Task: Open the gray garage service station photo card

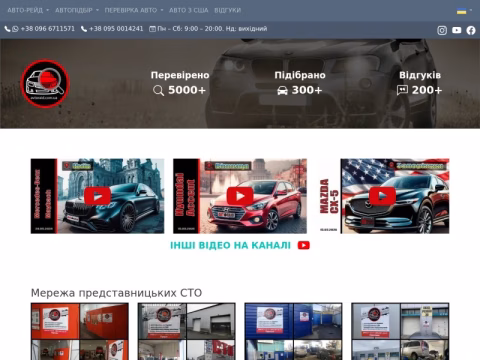Action: (x=187, y=331)
